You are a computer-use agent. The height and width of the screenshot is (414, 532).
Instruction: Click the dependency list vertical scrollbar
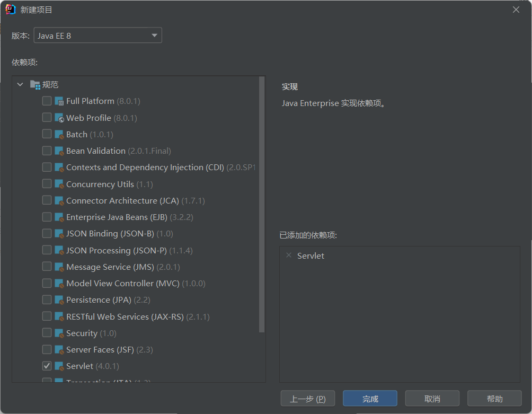pos(262,204)
